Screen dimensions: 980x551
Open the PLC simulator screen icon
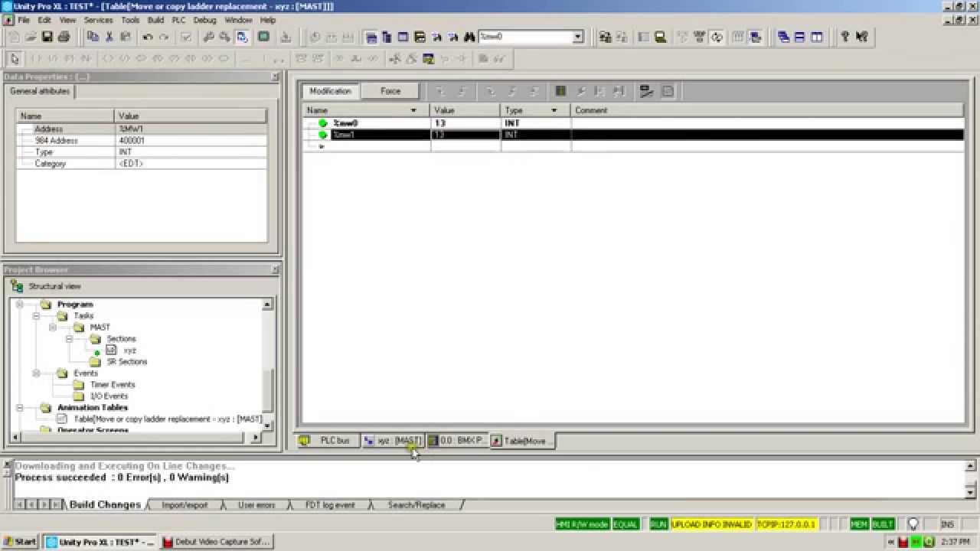point(264,37)
